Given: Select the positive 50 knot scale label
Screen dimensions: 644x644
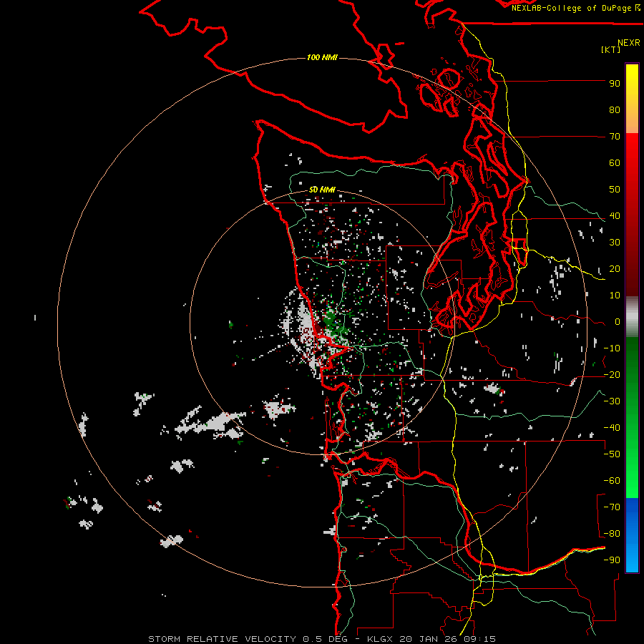Looking at the screenshot, I should [615, 190].
